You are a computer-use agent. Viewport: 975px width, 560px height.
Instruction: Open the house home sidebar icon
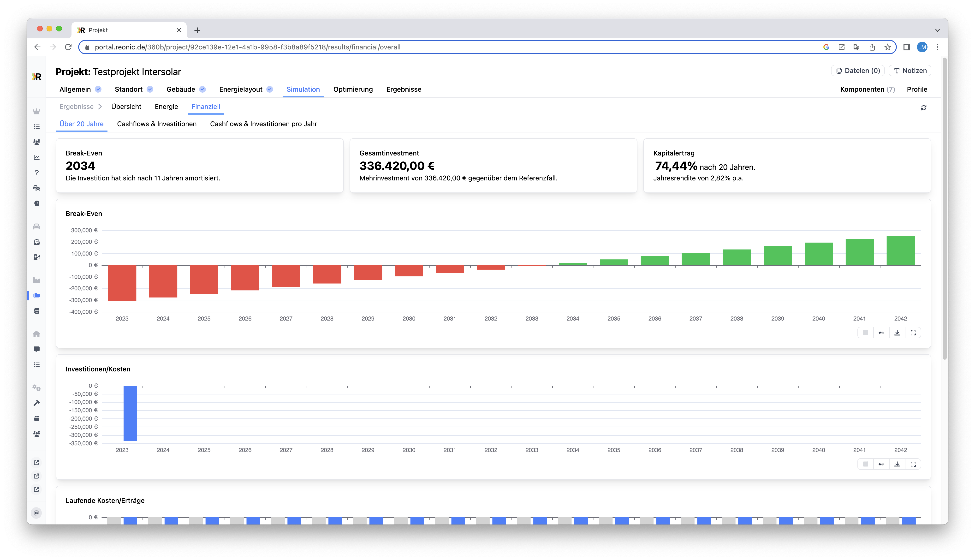(x=36, y=334)
